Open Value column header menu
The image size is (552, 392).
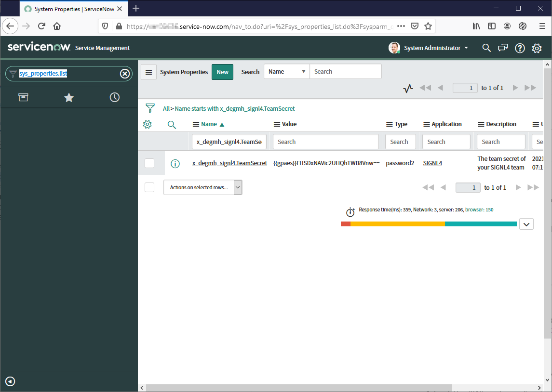[277, 124]
